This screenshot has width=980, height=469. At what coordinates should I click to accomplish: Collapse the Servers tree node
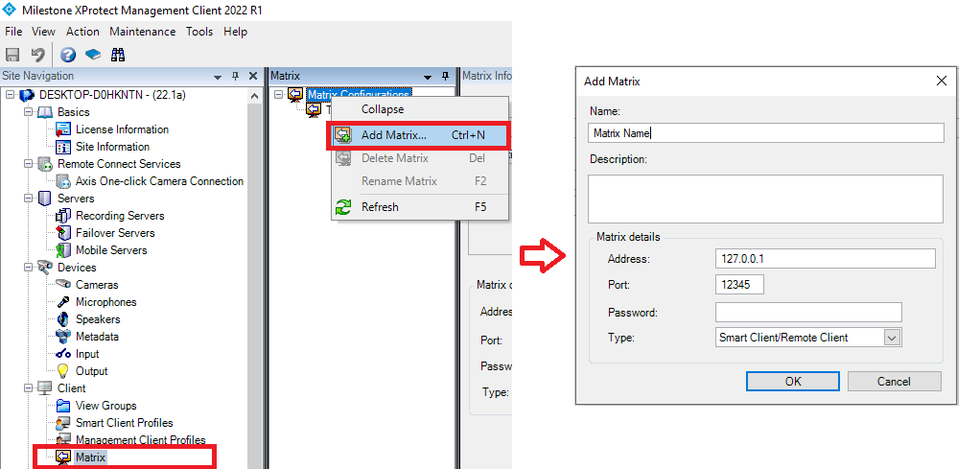pos(28,199)
